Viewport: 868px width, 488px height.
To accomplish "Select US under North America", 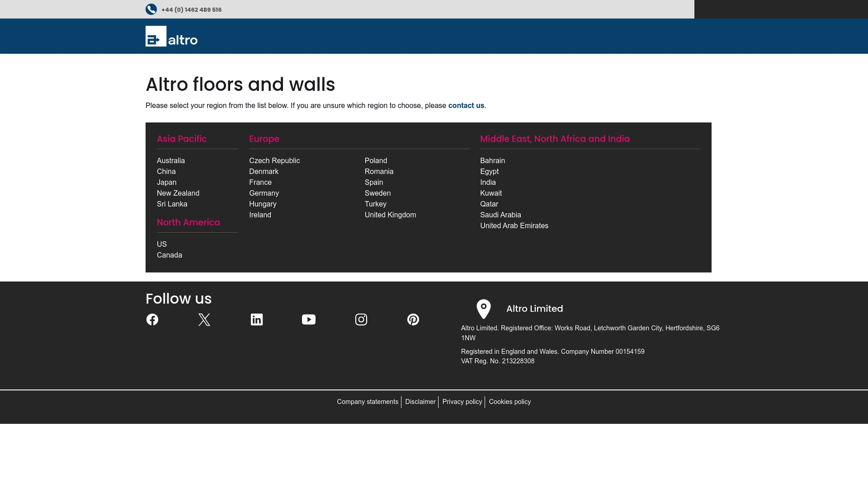I will (x=161, y=244).
